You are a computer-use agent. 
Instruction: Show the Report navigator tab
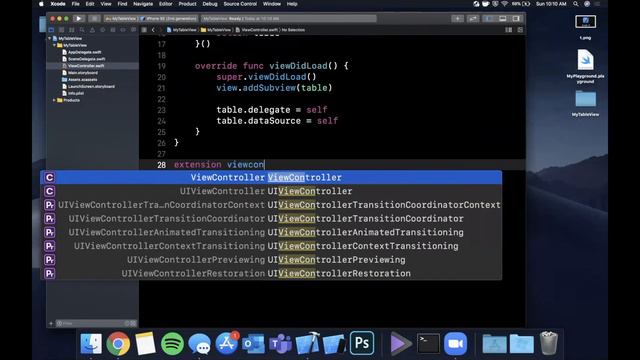tap(133, 30)
